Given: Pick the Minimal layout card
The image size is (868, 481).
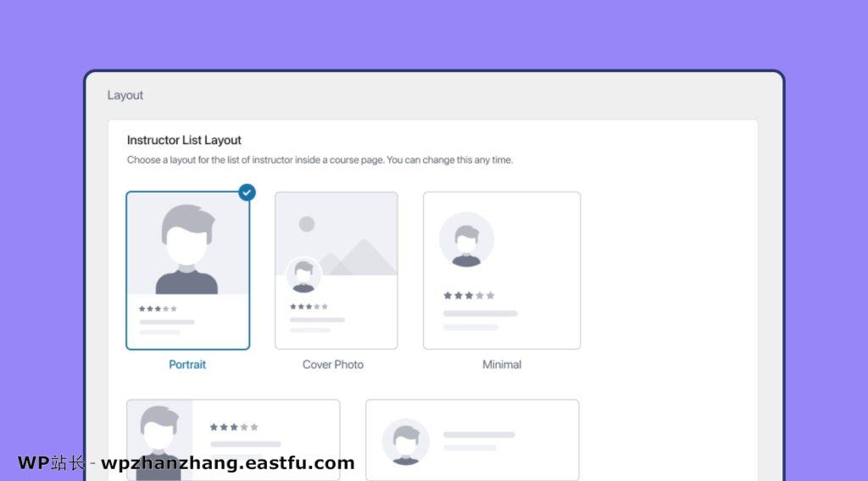Looking at the screenshot, I should [502, 271].
